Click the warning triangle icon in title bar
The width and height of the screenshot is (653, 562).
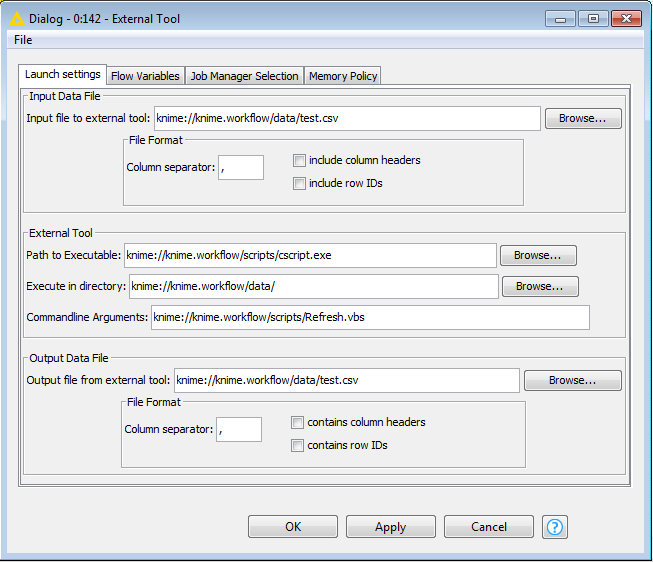tap(17, 18)
